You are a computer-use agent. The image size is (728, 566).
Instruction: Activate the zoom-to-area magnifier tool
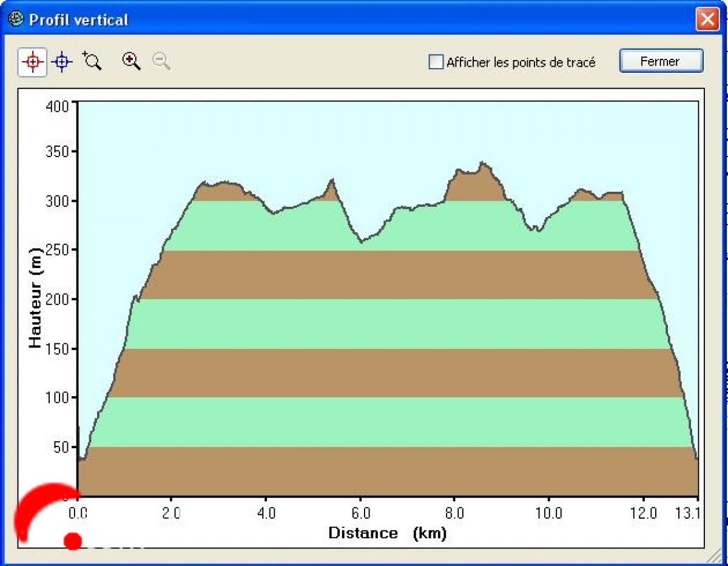(92, 61)
